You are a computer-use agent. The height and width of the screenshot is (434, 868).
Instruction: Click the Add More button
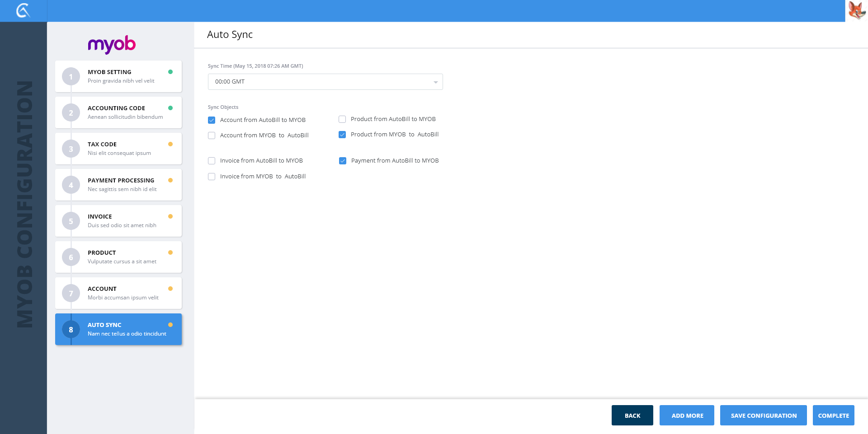tap(687, 415)
